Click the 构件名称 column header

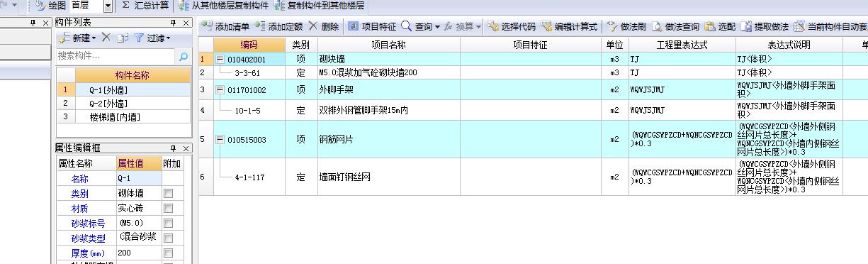tap(133, 76)
